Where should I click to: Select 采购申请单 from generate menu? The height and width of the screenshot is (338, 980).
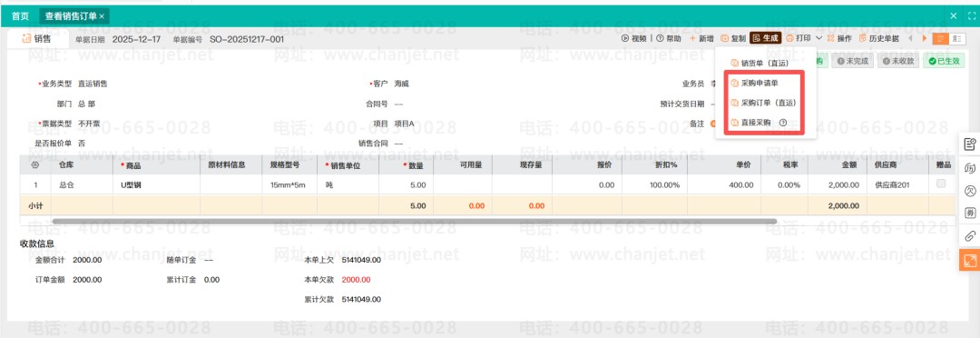(x=754, y=83)
